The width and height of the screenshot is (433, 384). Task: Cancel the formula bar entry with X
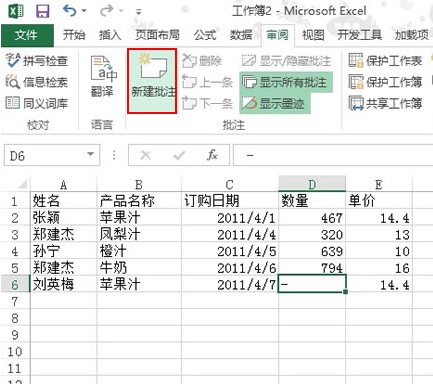(x=146, y=155)
